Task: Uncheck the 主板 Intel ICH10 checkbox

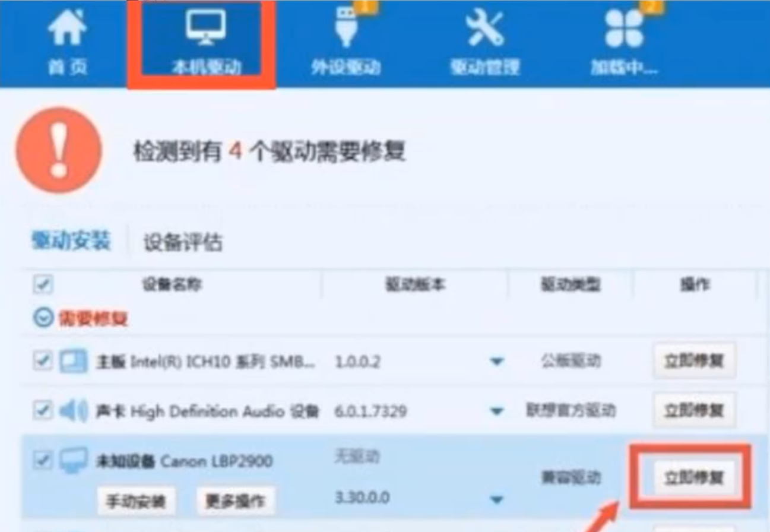Action: point(42,360)
